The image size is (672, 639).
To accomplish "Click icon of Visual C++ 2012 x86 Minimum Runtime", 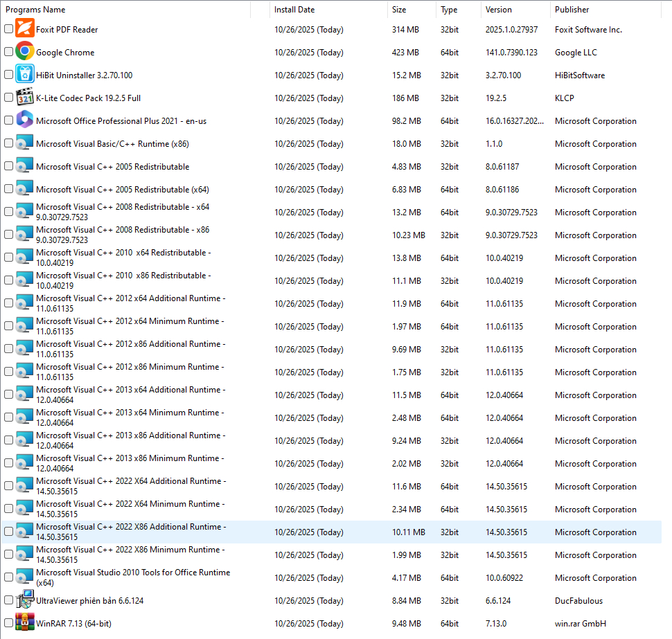I will coord(24,371).
